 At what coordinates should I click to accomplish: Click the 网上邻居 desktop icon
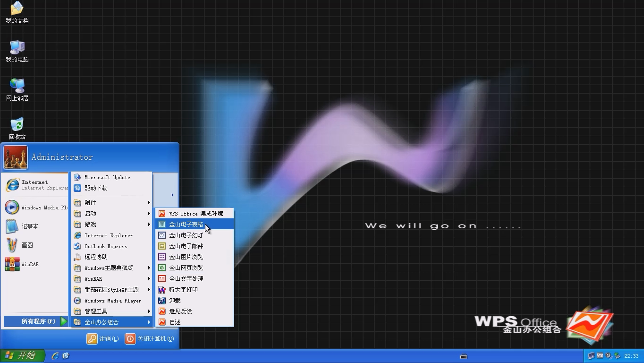point(17,90)
